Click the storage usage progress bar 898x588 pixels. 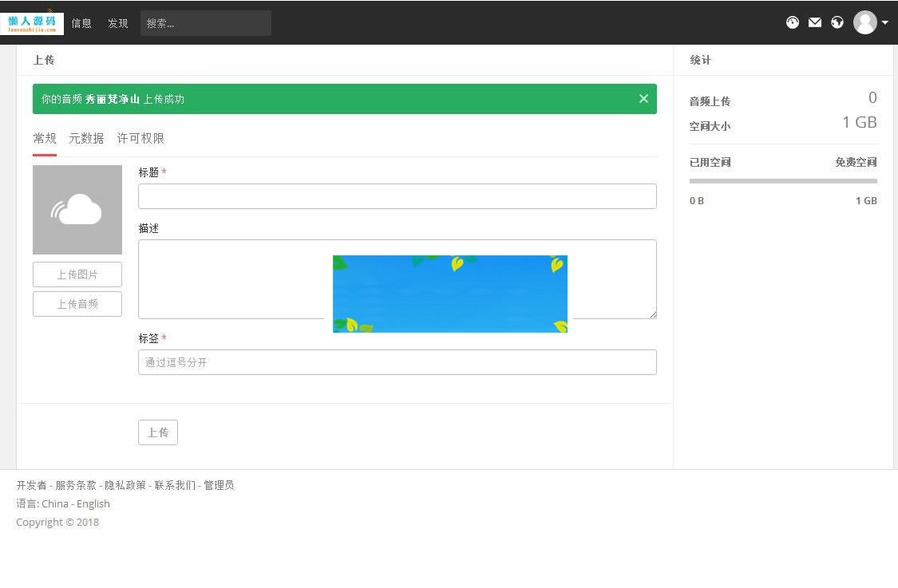782,181
